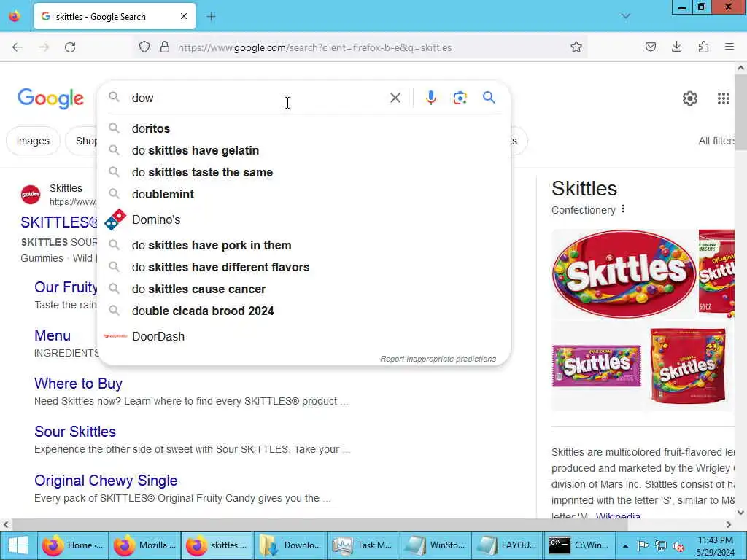Open the Firefox downloads panel

(677, 47)
